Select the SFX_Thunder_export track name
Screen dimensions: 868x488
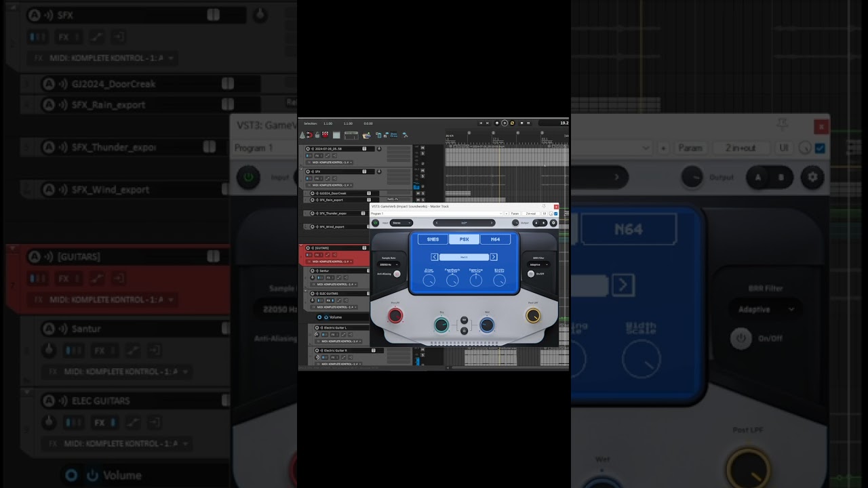[x=333, y=213]
